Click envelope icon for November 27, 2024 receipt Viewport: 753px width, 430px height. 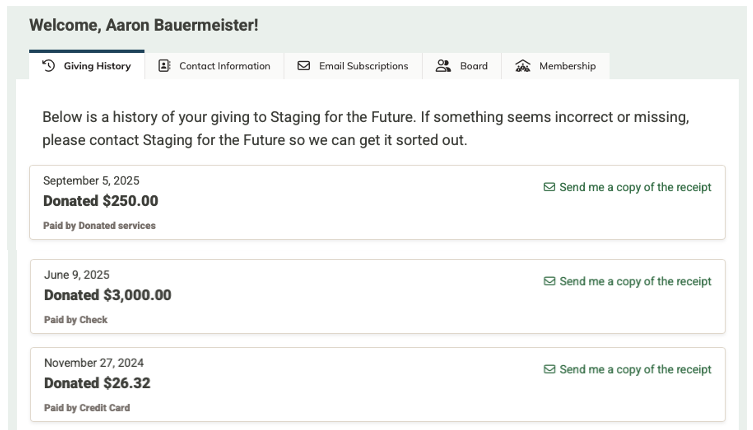pyautogui.click(x=549, y=369)
